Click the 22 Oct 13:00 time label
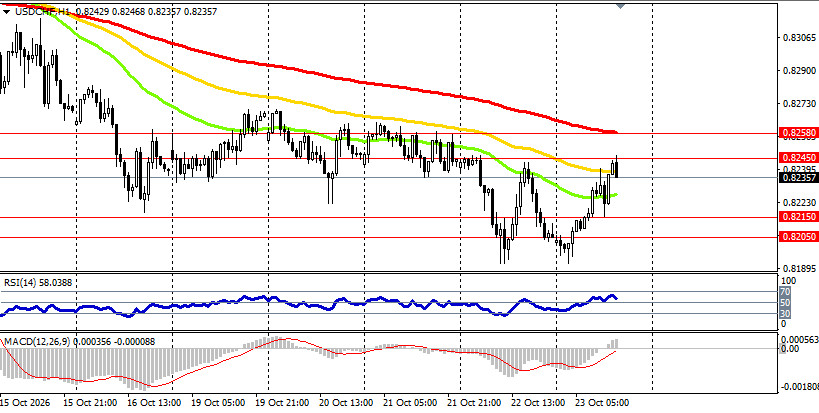 539,403
